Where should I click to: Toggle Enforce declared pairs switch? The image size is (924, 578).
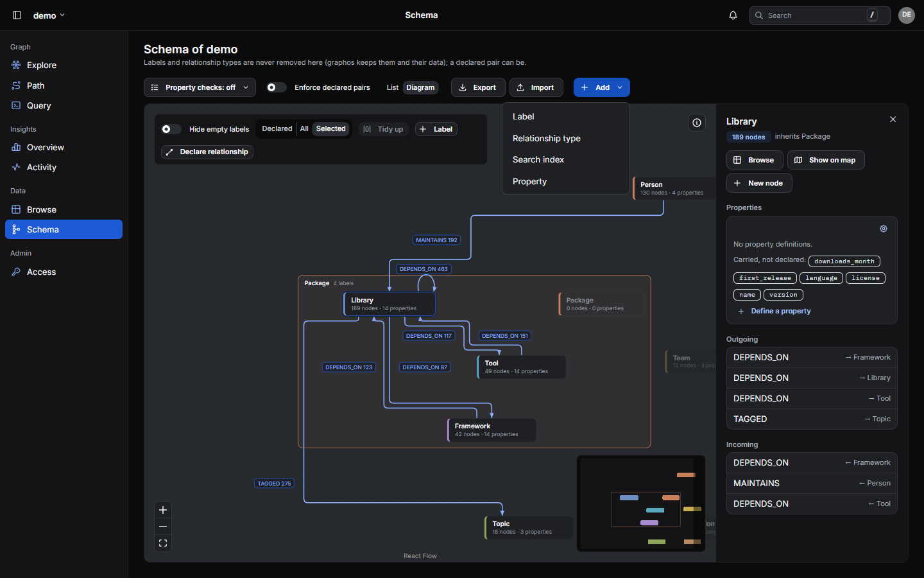pos(277,87)
